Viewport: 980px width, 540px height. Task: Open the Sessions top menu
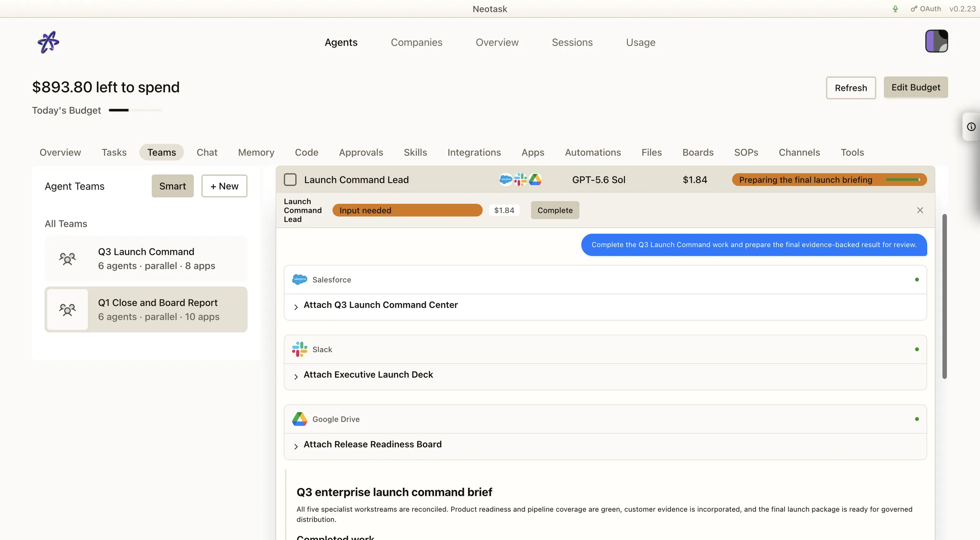click(572, 42)
